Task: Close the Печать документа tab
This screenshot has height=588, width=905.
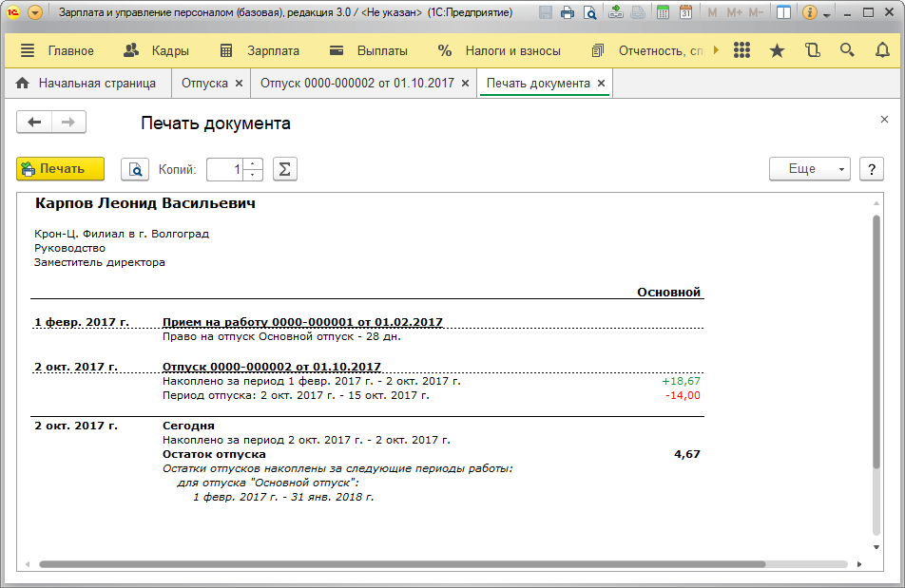Action: click(602, 83)
